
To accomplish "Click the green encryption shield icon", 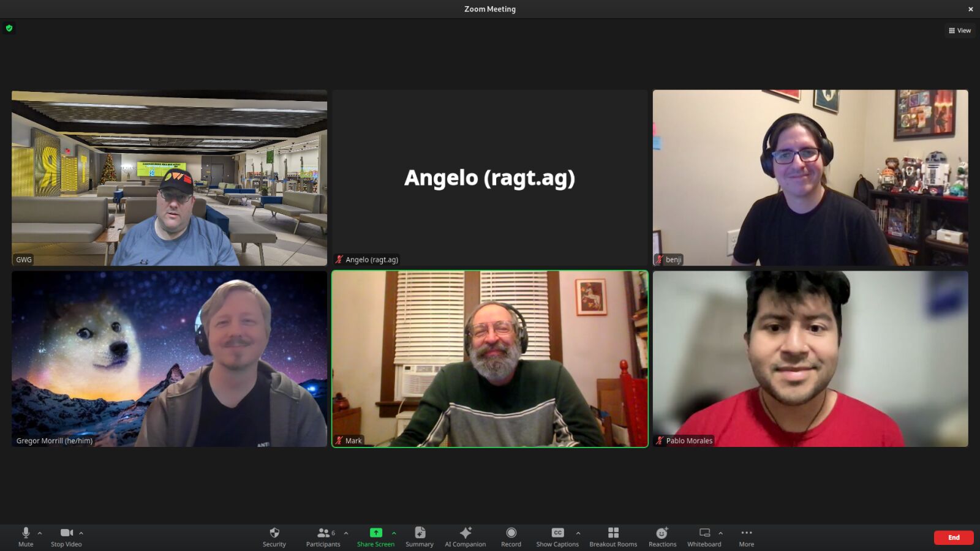I will point(9,28).
